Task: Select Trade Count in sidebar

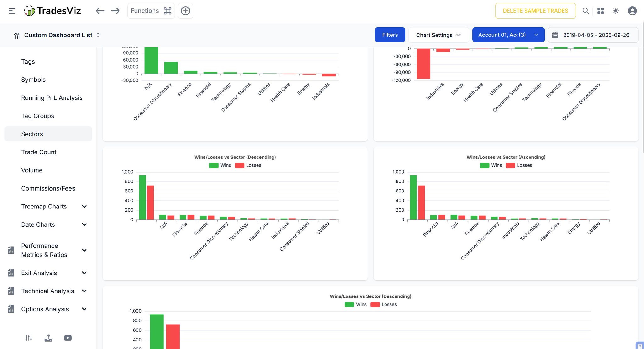Action: coord(39,152)
